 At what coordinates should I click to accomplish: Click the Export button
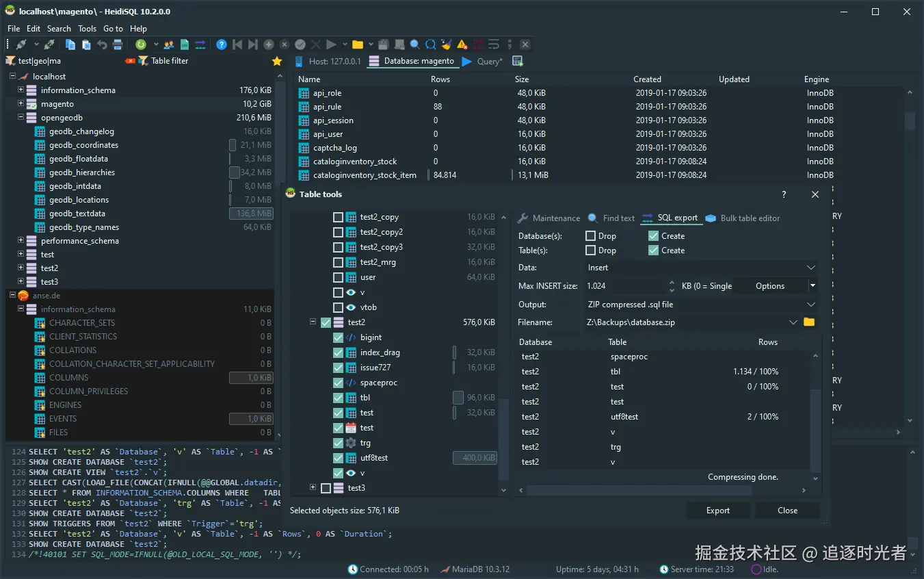tap(718, 511)
